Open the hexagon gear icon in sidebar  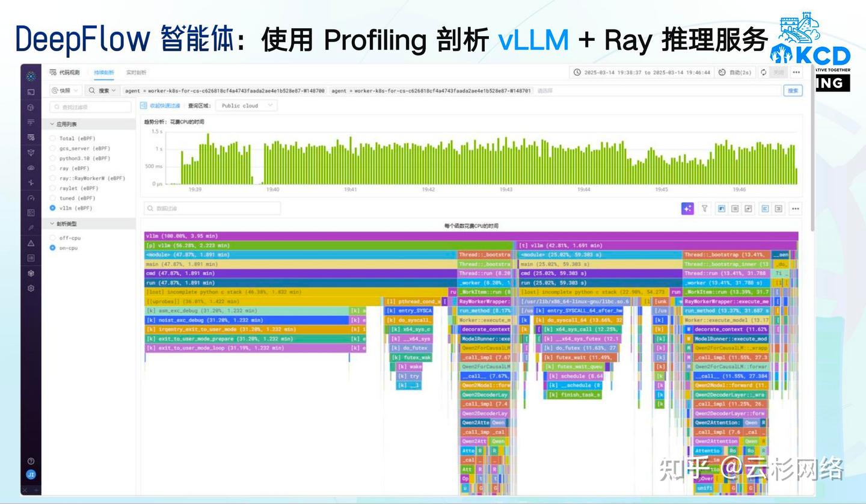(x=31, y=273)
